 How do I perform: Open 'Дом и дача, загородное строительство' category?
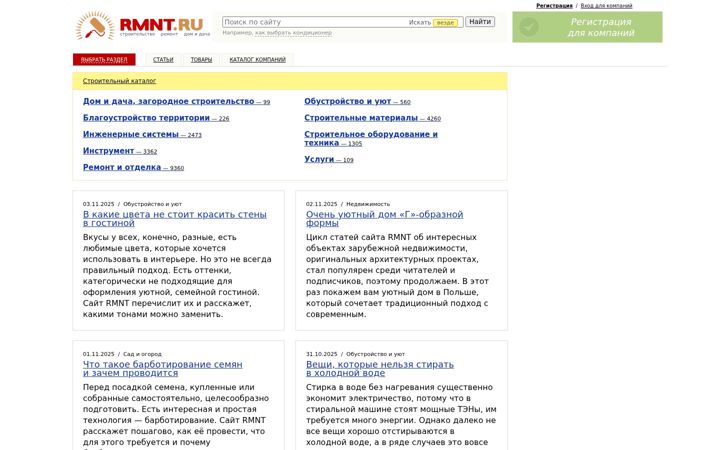(x=176, y=101)
